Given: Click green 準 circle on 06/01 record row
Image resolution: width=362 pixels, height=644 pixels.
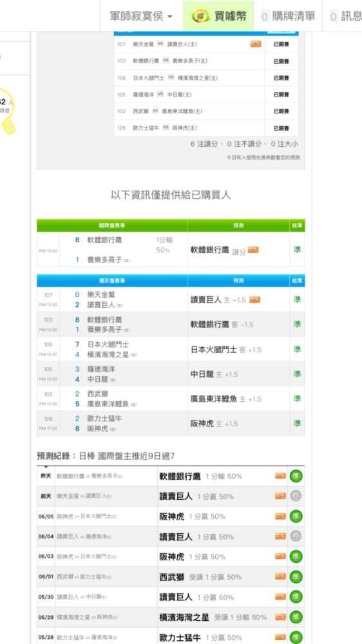Looking at the screenshot, I should pos(296,577).
